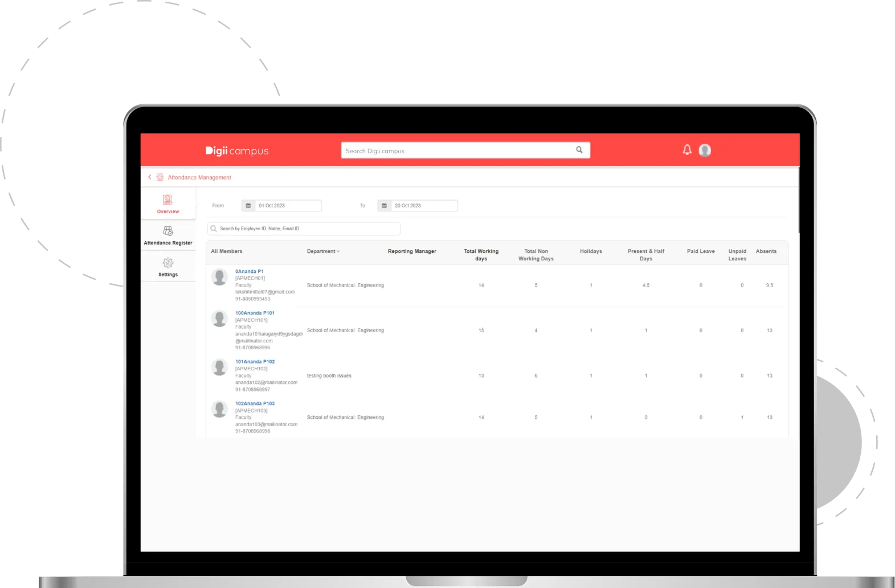Open the Attendance Register tab
895x588 pixels.
(x=168, y=235)
